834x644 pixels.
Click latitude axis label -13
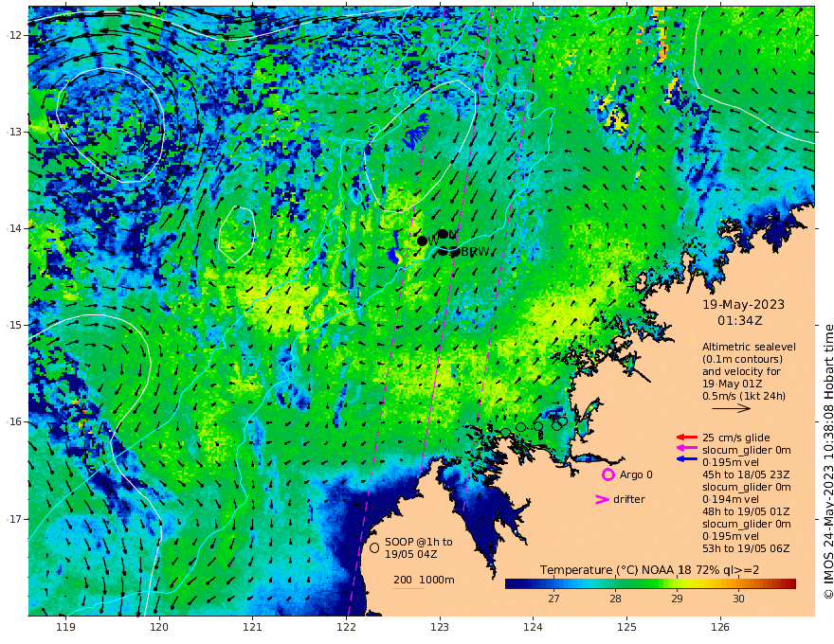coord(12,132)
